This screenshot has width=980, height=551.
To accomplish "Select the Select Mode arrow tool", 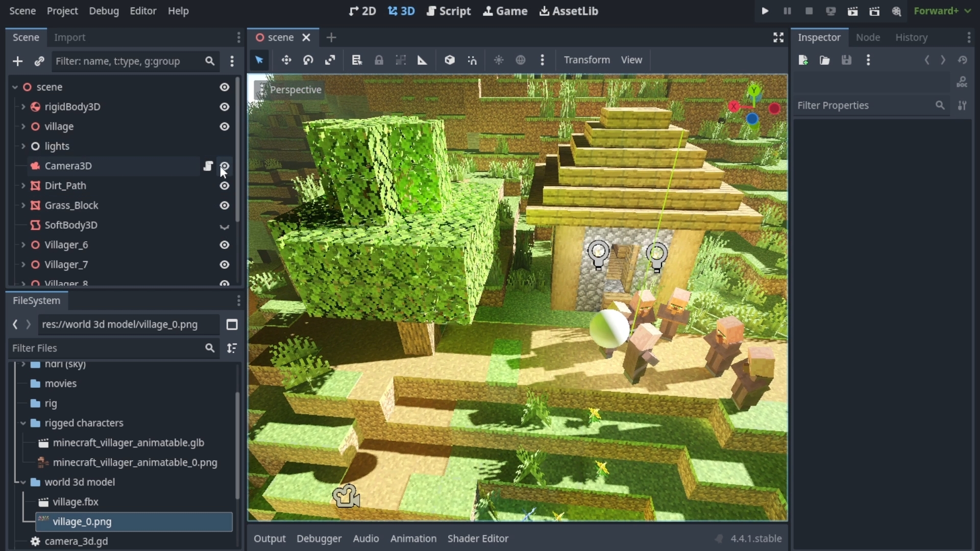I will (x=259, y=60).
